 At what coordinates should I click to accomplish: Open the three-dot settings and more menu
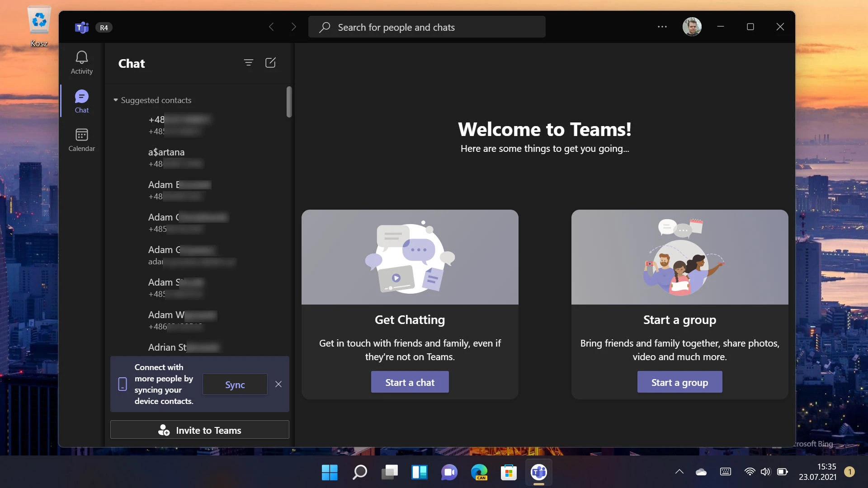coord(662,27)
